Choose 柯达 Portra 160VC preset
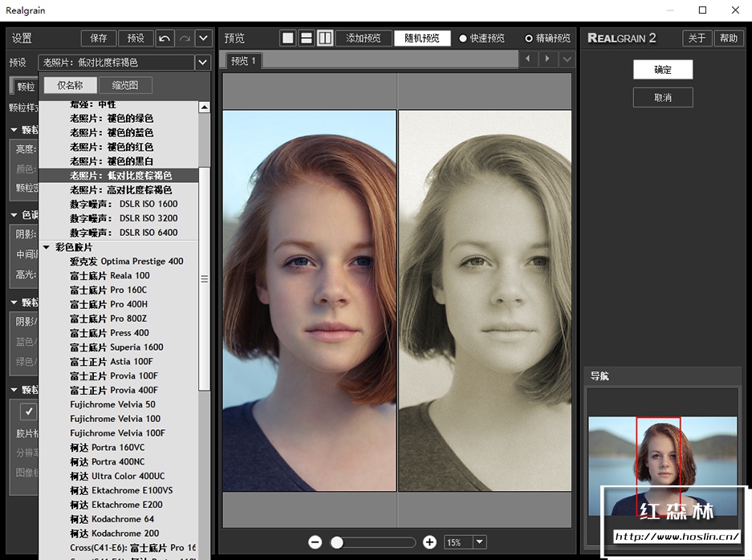This screenshot has height=560, width=752. [107, 447]
